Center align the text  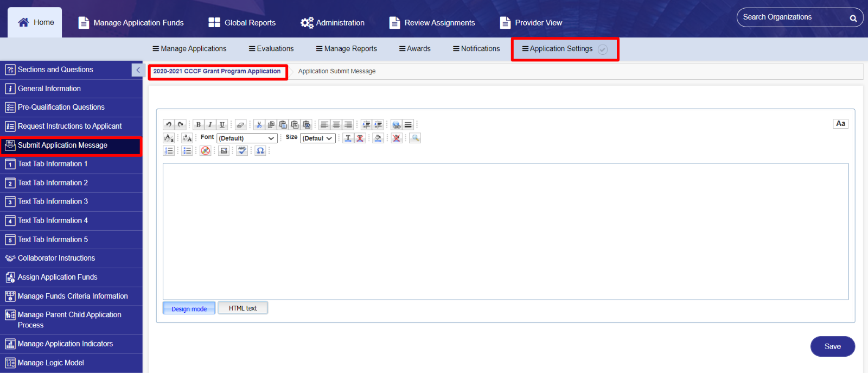pos(336,124)
